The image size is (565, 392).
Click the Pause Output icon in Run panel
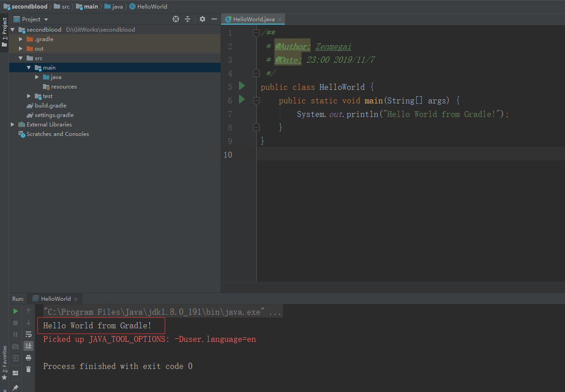(x=15, y=334)
